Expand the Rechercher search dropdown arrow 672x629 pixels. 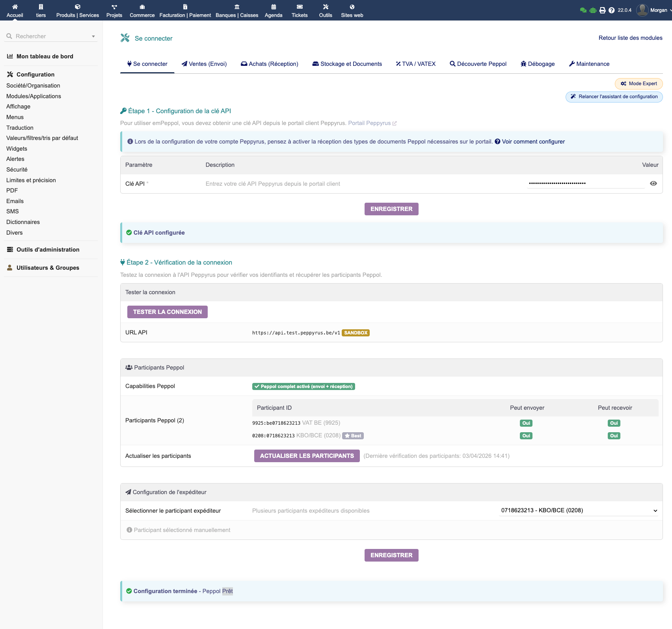point(93,36)
